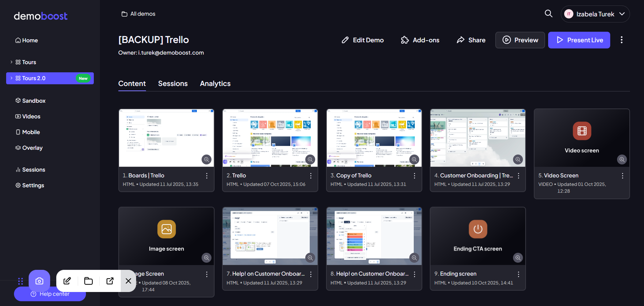
Task: Zoom the Ending CTA screen card
Action: point(518,258)
